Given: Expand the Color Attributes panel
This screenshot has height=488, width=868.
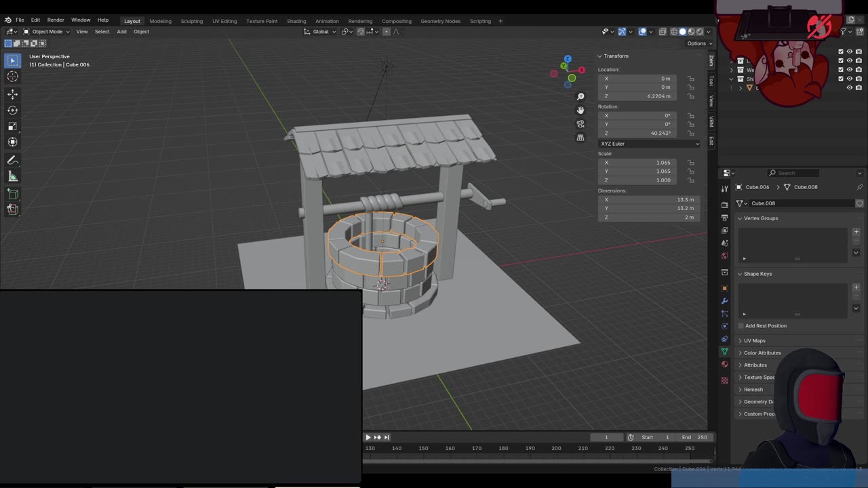Looking at the screenshot, I should [x=740, y=352].
